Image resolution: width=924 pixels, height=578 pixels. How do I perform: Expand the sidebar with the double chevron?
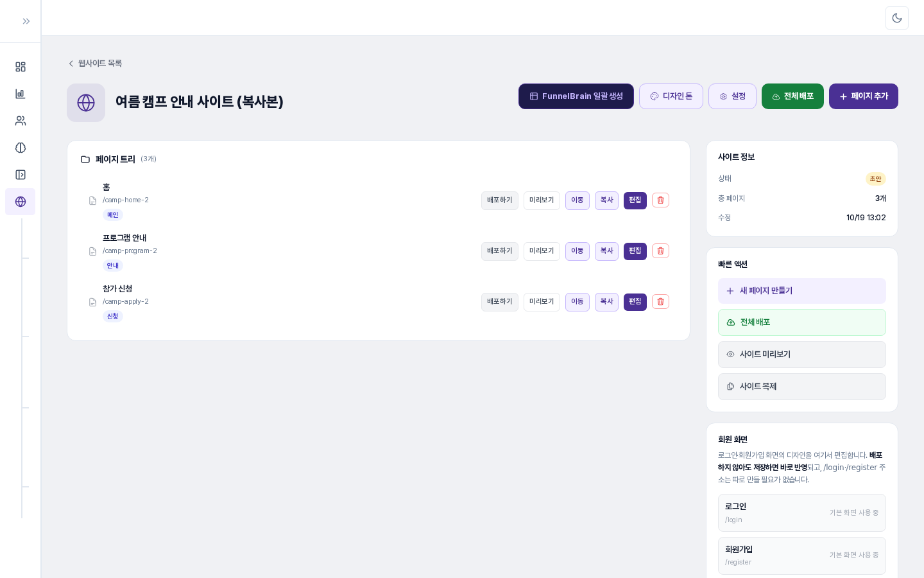[26, 21]
